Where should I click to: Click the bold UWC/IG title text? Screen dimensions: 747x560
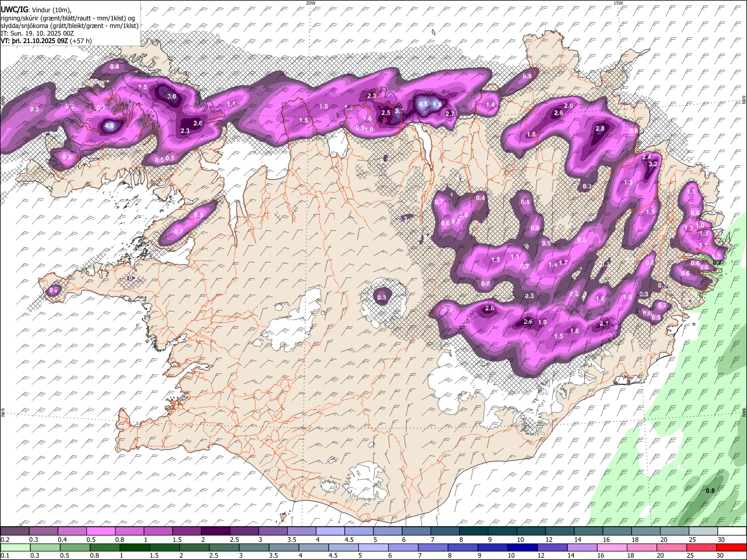click(x=14, y=9)
